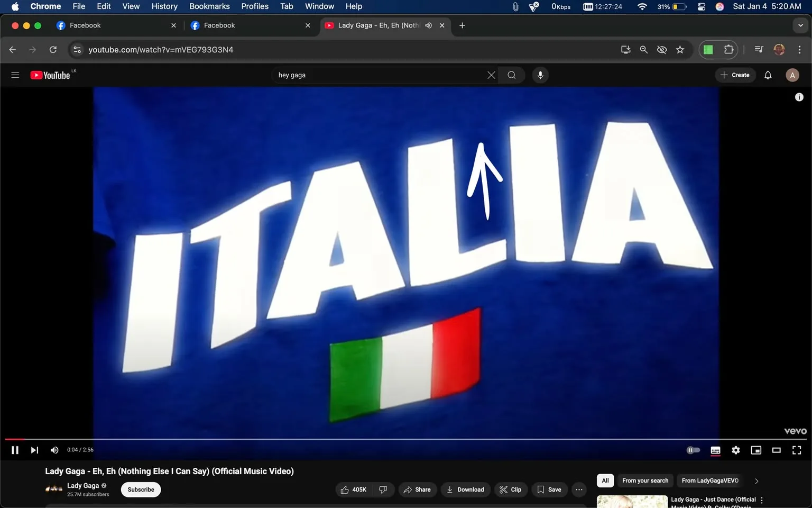Start a voice search with the microphone
Viewport: 812px width, 508px height.
(x=540, y=75)
